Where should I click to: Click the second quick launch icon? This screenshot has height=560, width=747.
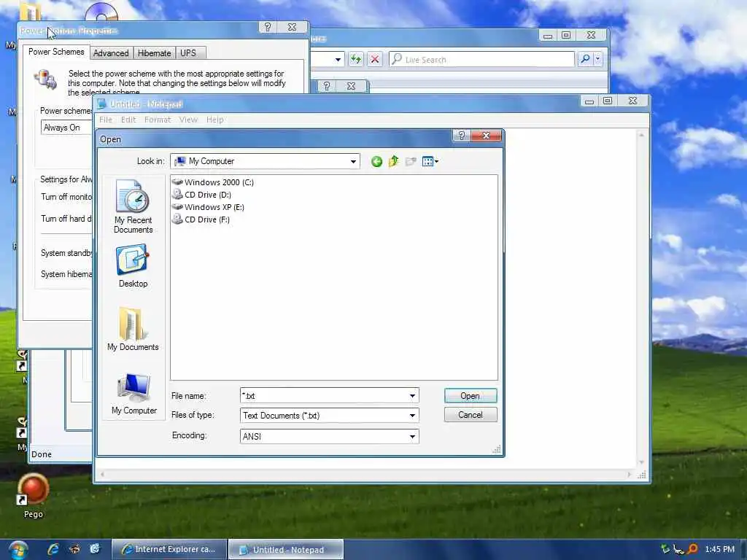pos(74,549)
